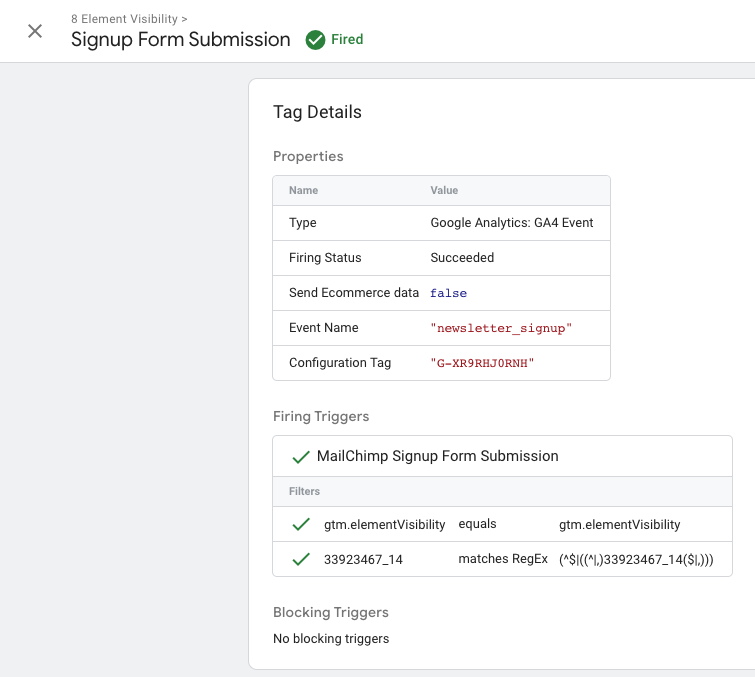755x677 pixels.
Task: Click the Signup Form Submission title
Action: pos(180,40)
